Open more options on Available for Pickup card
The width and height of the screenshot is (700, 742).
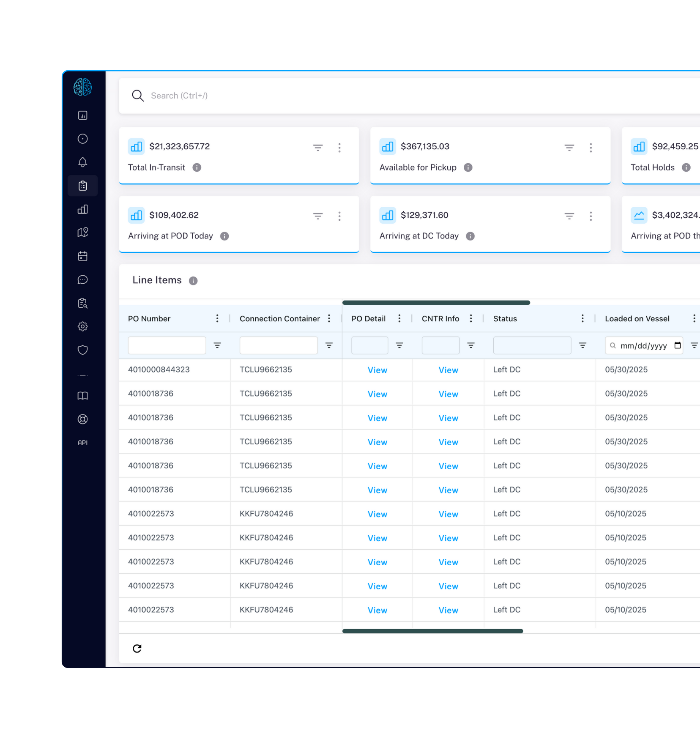[x=591, y=148]
